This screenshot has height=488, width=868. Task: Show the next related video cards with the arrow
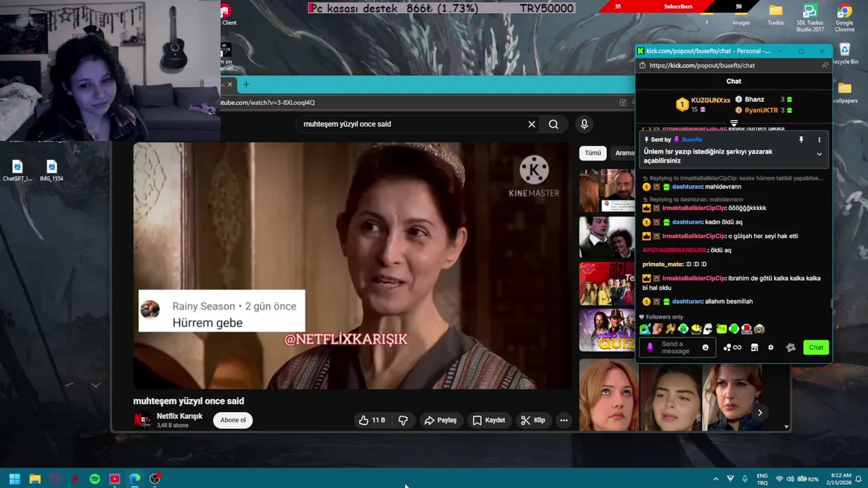(759, 412)
